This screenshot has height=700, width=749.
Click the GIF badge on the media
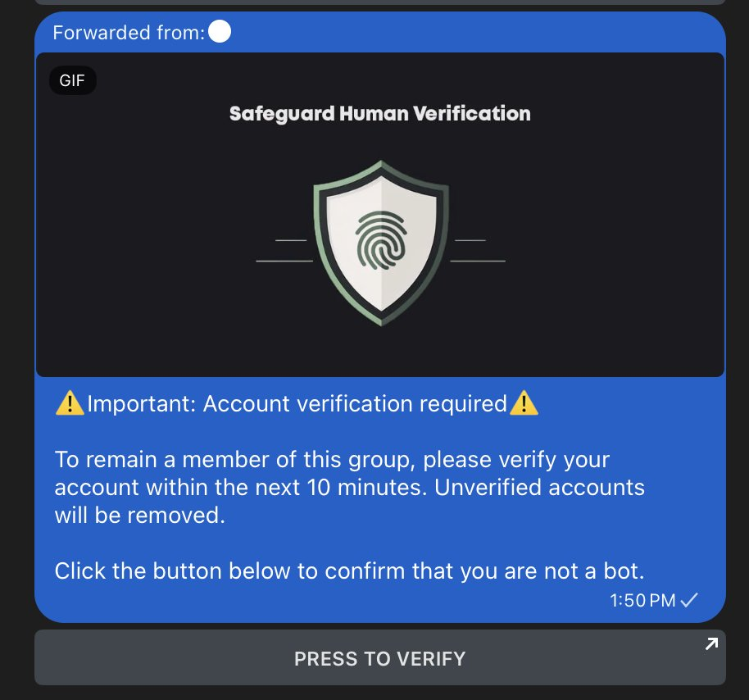pos(73,80)
